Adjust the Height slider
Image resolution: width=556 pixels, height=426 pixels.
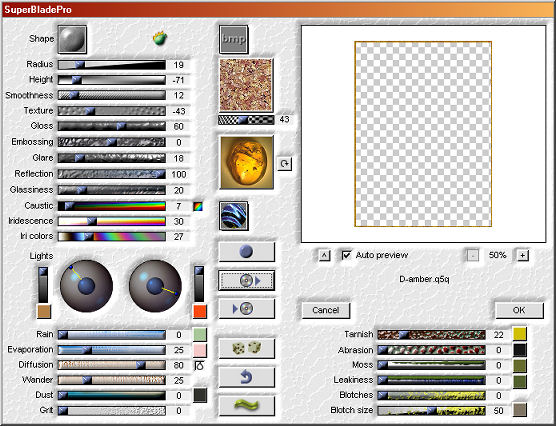click(112, 80)
